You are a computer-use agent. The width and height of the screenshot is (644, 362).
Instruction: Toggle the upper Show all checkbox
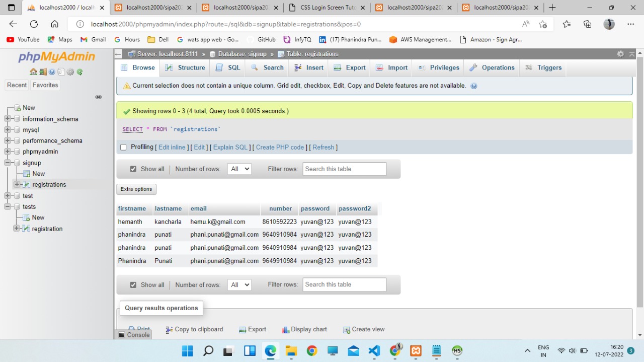133,169
